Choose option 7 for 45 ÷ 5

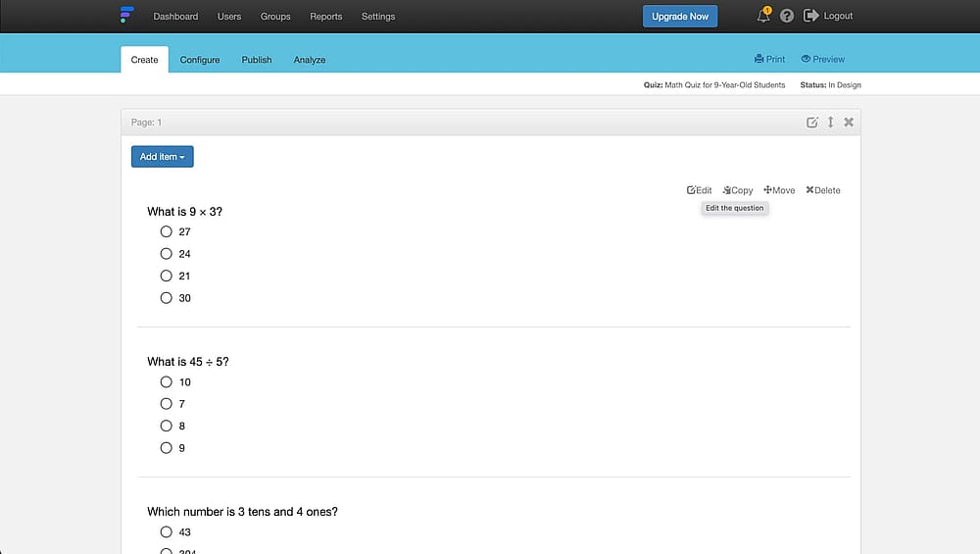tap(166, 404)
